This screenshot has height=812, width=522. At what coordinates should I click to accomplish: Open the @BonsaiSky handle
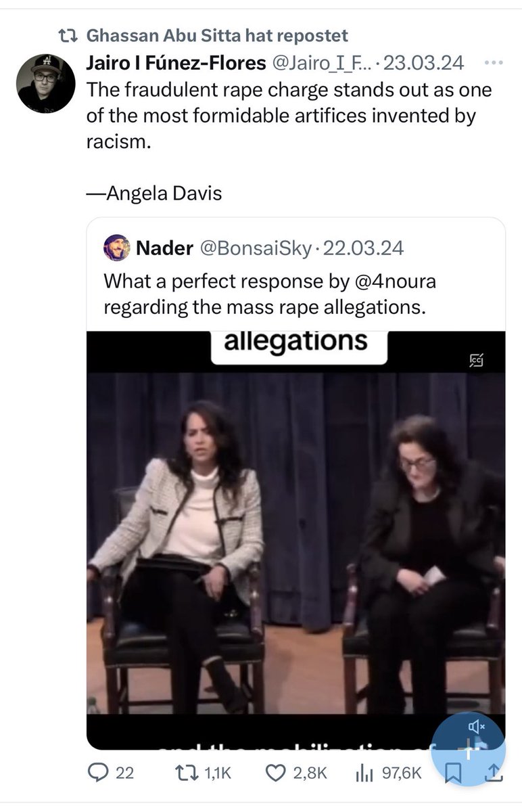point(254,248)
